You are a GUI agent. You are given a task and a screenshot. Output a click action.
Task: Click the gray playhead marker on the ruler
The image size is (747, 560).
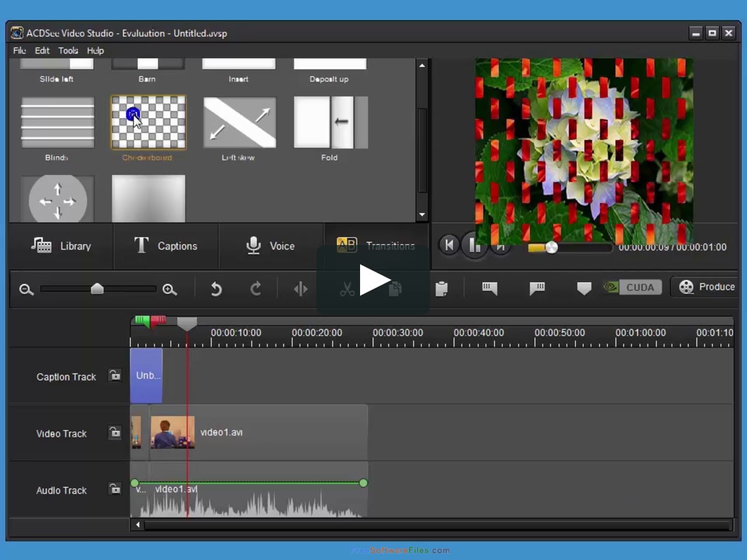click(187, 324)
